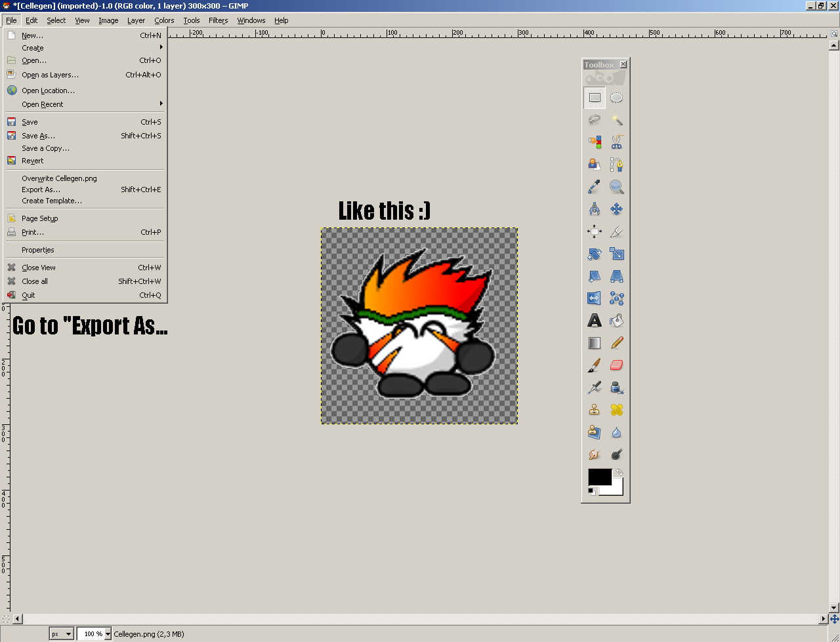Select the Paintbrush tool
Screen dimensions: 840x642
coord(594,365)
